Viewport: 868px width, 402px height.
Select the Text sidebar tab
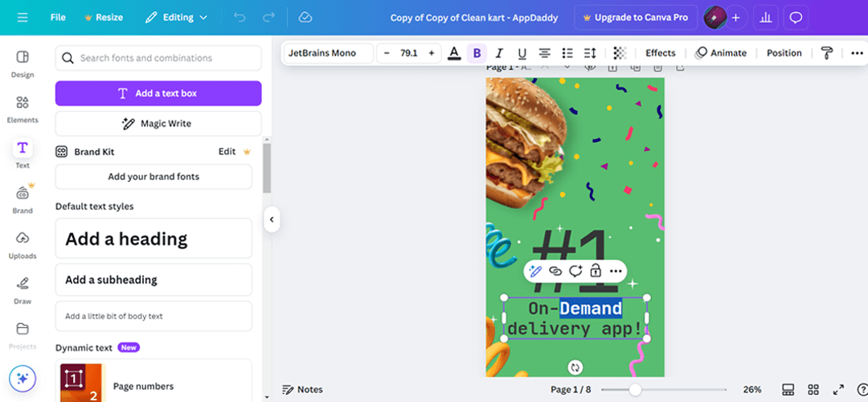click(x=23, y=154)
